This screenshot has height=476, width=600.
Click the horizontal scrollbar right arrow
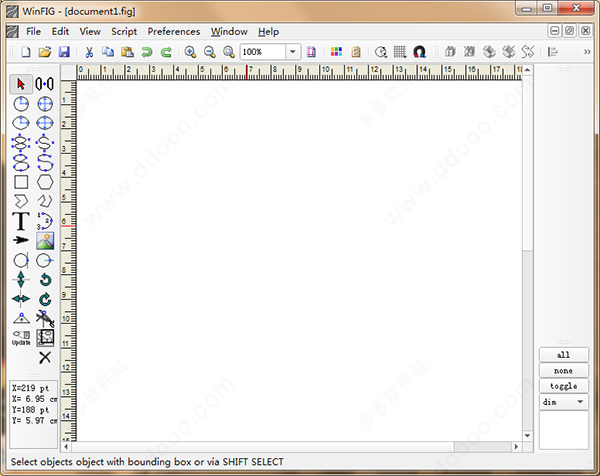516,447
